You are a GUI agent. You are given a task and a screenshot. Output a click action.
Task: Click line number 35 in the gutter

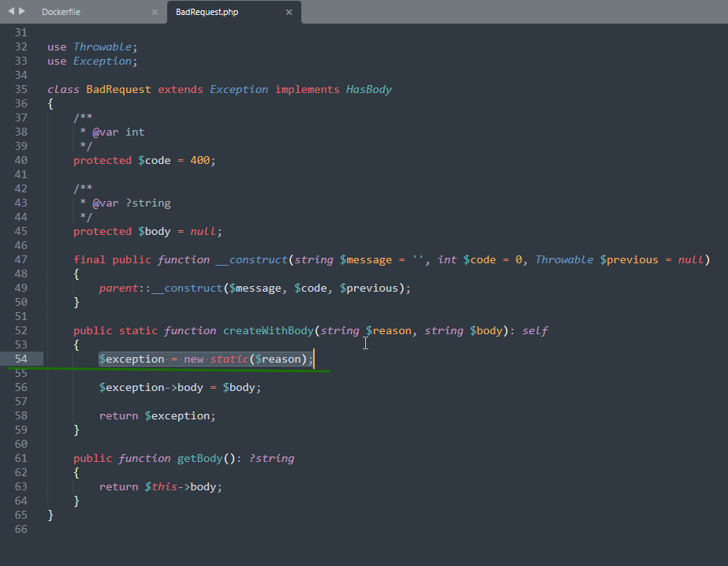coord(21,89)
